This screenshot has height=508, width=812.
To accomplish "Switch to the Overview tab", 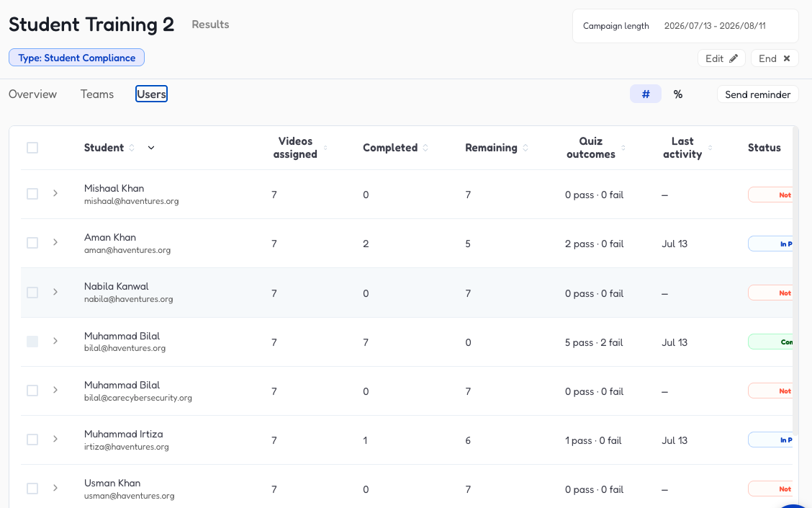I will coord(32,94).
